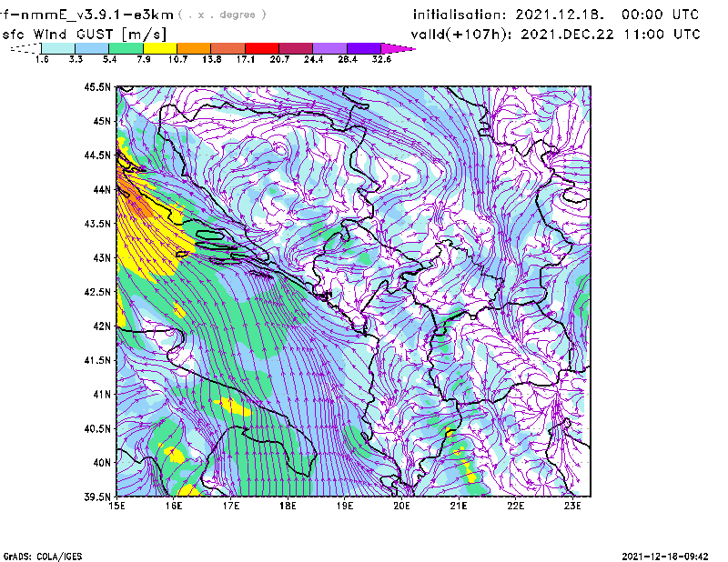Click the '44N' latitude label
Screen dimensions: 728x562
click(x=102, y=189)
